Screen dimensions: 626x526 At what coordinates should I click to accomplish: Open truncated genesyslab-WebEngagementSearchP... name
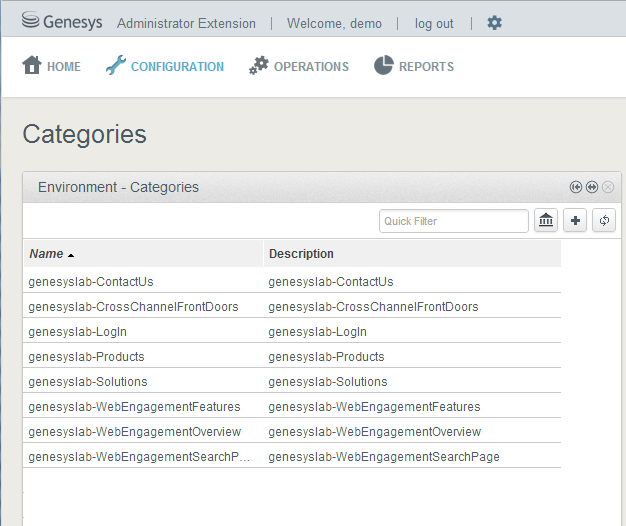coord(139,457)
